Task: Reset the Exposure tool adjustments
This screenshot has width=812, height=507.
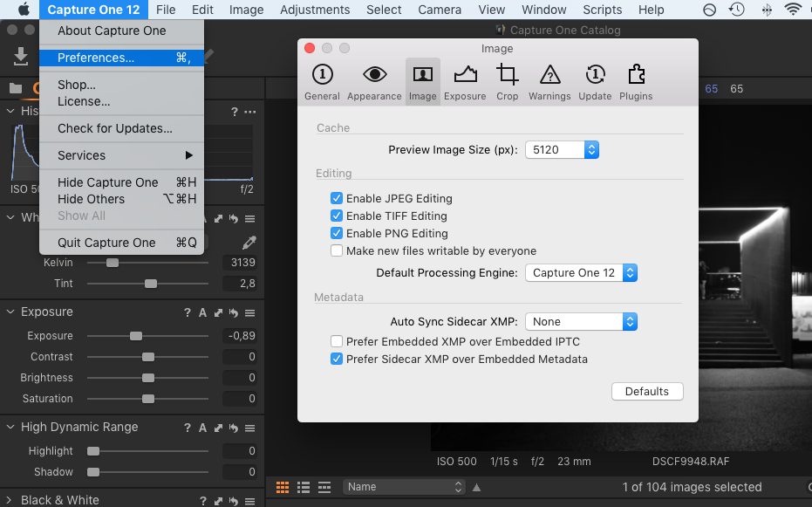Action: (x=234, y=312)
